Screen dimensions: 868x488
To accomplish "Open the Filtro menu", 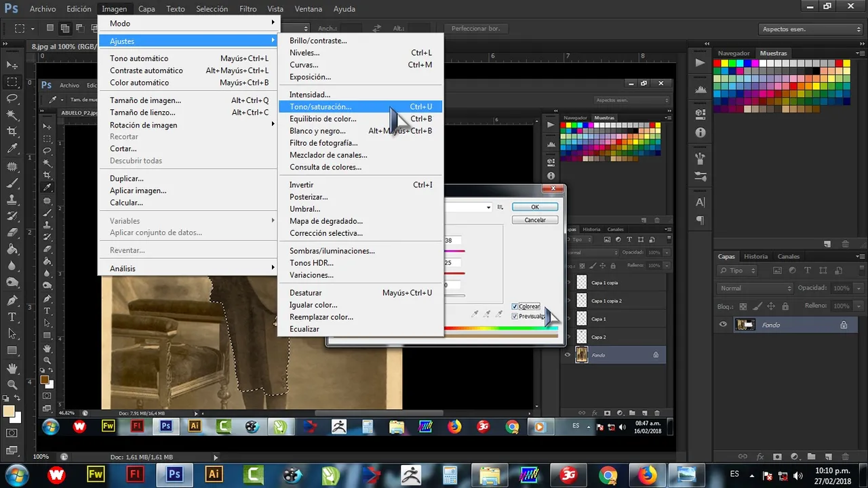I will 248,9.
